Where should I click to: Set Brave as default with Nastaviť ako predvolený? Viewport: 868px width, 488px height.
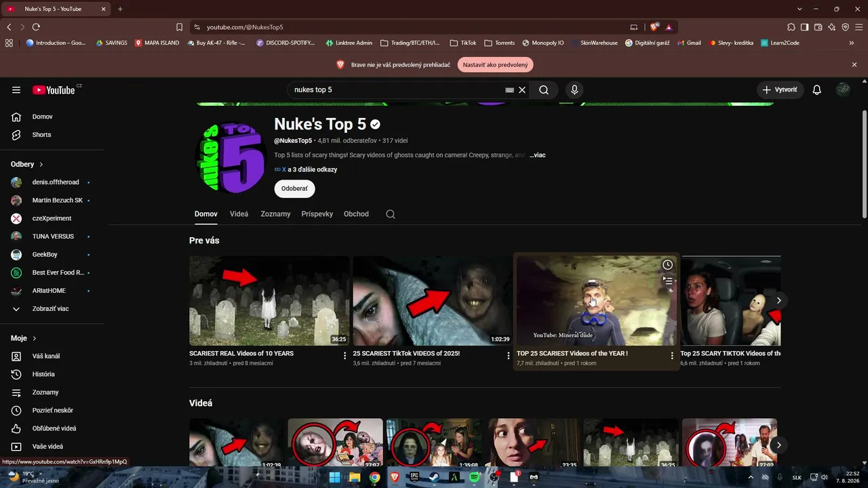point(495,65)
